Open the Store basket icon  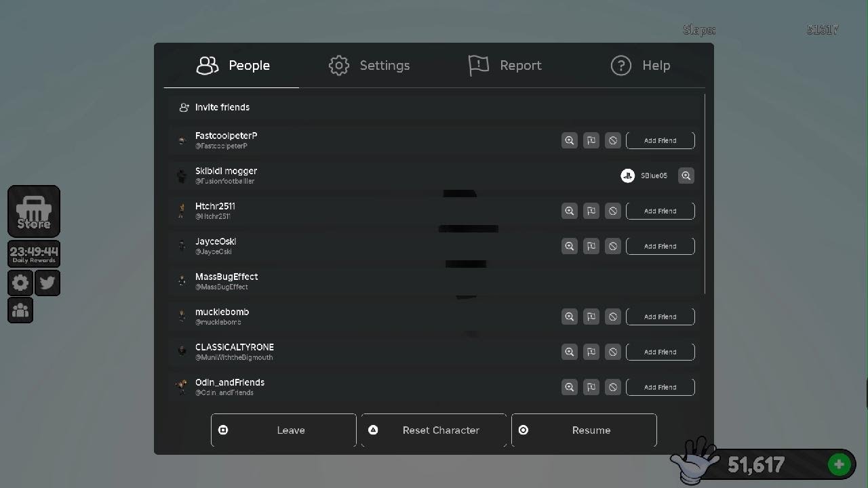(34, 211)
